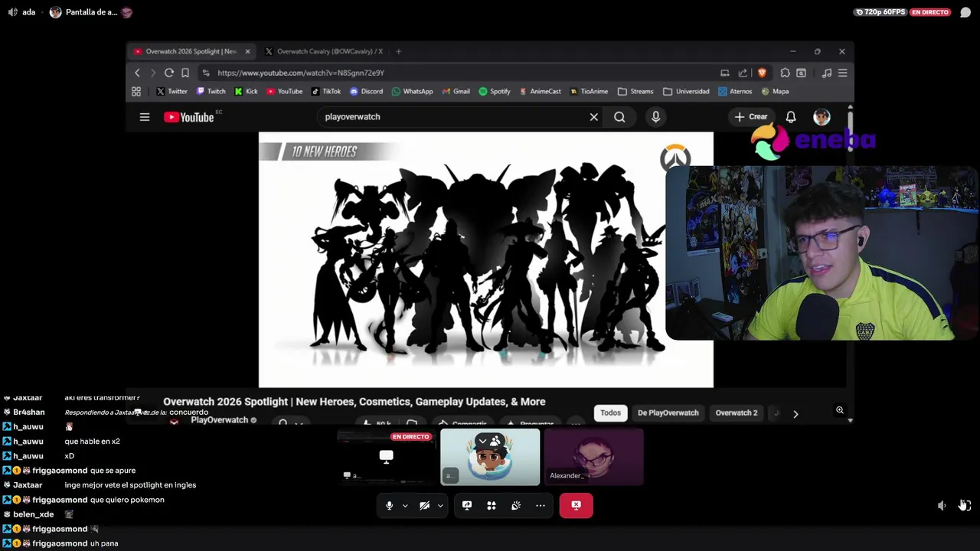Screen dimensions: 980x551
Task: Open the Universidad bookmark folder
Action: coord(686,91)
